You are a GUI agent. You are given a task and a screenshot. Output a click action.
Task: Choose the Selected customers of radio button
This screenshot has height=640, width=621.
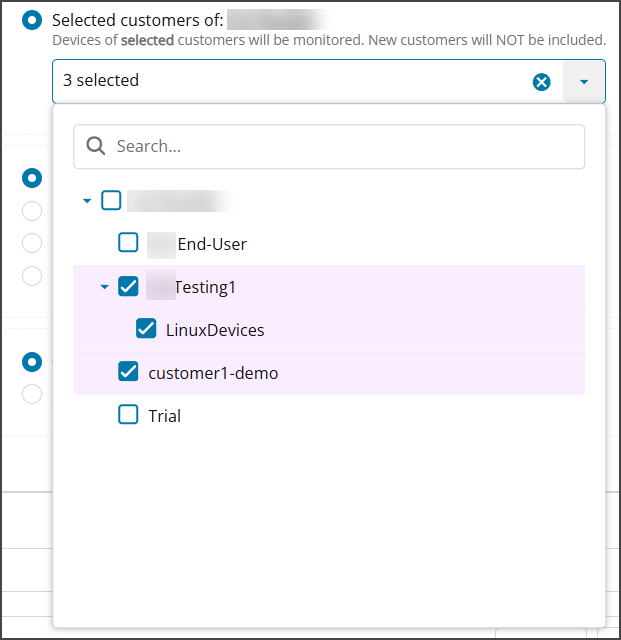coord(32,20)
